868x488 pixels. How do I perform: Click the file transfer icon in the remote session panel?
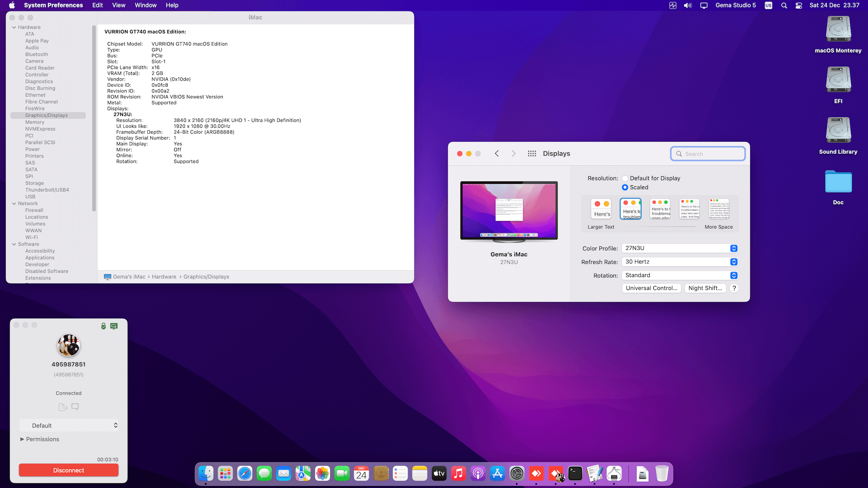[x=63, y=407]
